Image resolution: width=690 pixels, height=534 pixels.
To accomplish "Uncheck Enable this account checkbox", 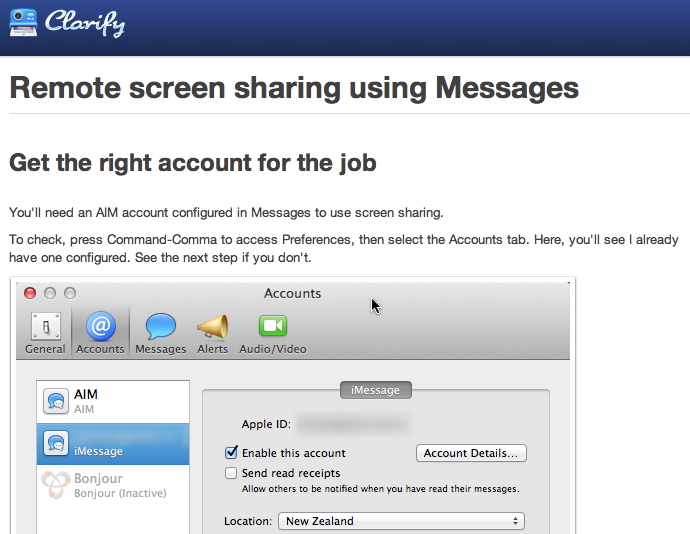I will [232, 453].
